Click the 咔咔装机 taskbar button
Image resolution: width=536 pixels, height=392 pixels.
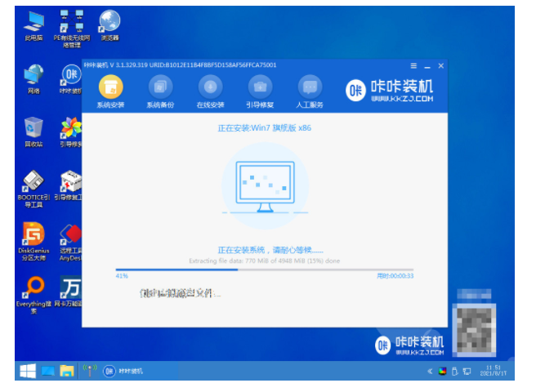tap(123, 372)
